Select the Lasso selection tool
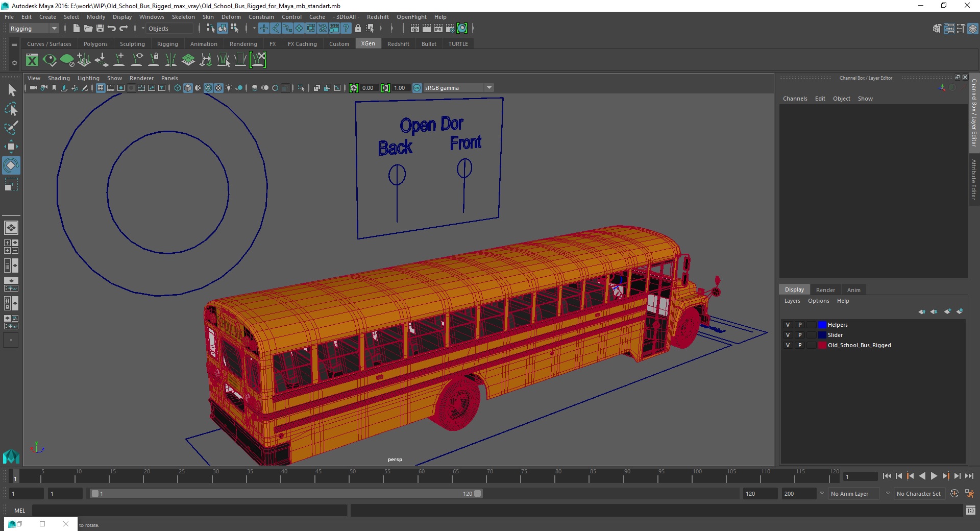The height and width of the screenshot is (531, 980). [x=11, y=109]
